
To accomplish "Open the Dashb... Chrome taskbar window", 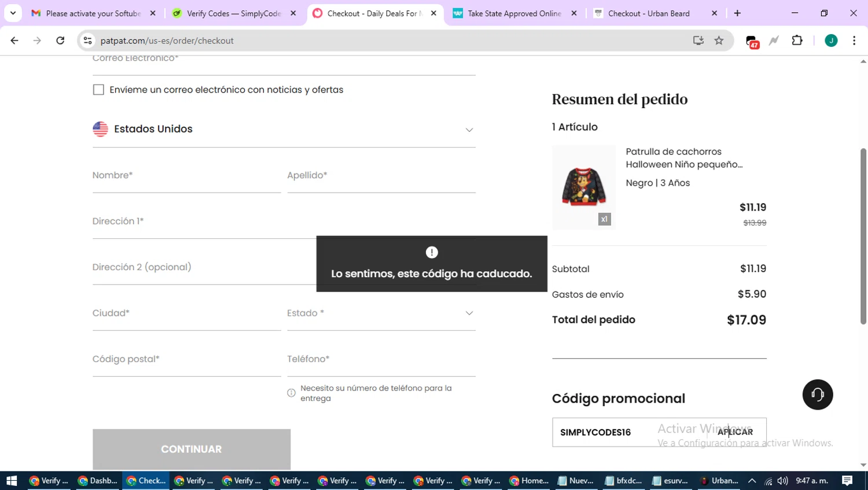I will 98,481.
